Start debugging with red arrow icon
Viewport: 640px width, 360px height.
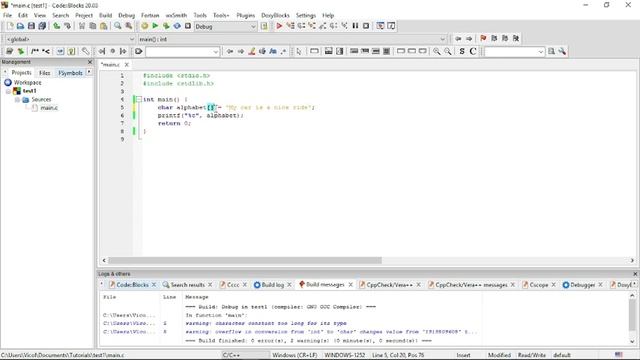click(279, 26)
